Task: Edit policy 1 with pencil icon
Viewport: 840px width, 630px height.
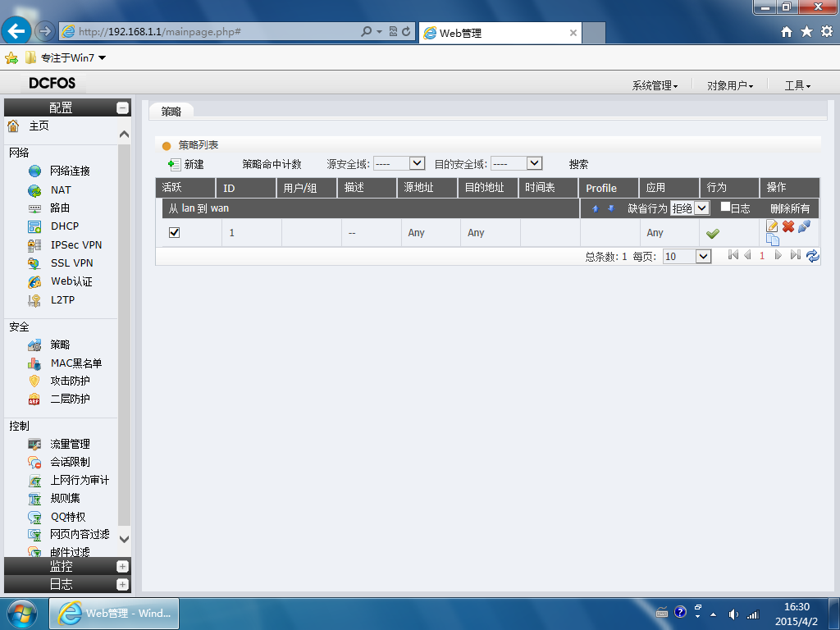Action: click(x=772, y=226)
